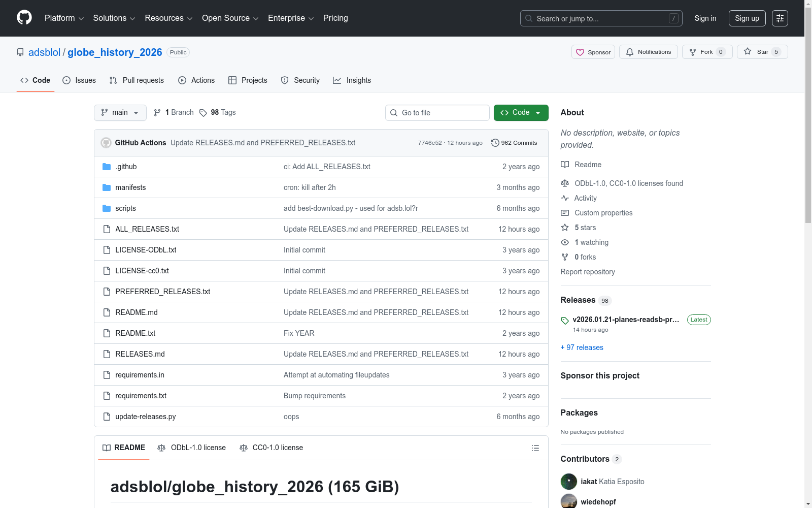Switch to the Security tab
The width and height of the screenshot is (812, 508).
pos(300,80)
